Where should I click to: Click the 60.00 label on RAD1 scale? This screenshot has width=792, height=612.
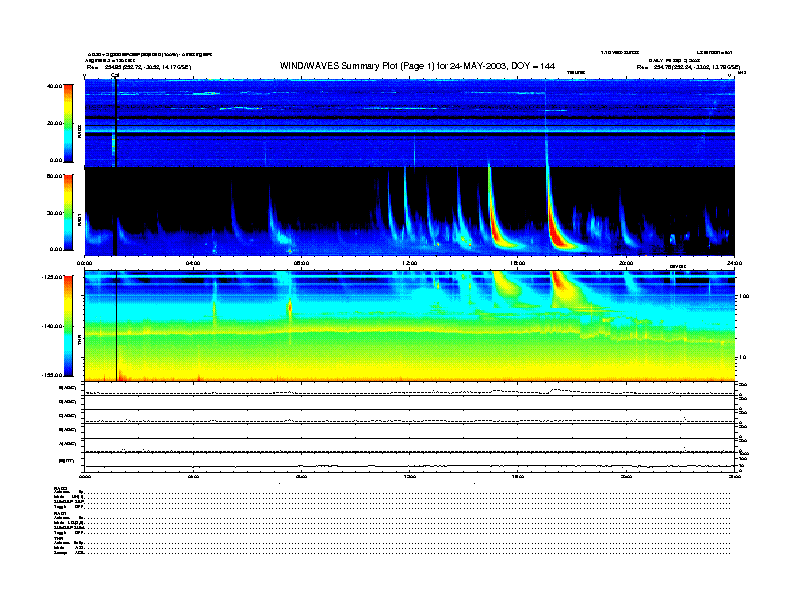click(54, 176)
